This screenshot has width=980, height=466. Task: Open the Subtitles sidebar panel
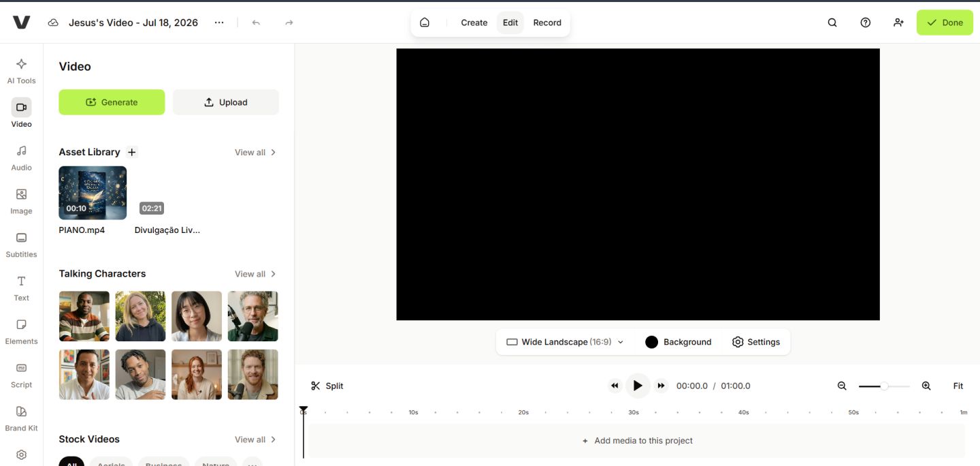pyautogui.click(x=21, y=245)
